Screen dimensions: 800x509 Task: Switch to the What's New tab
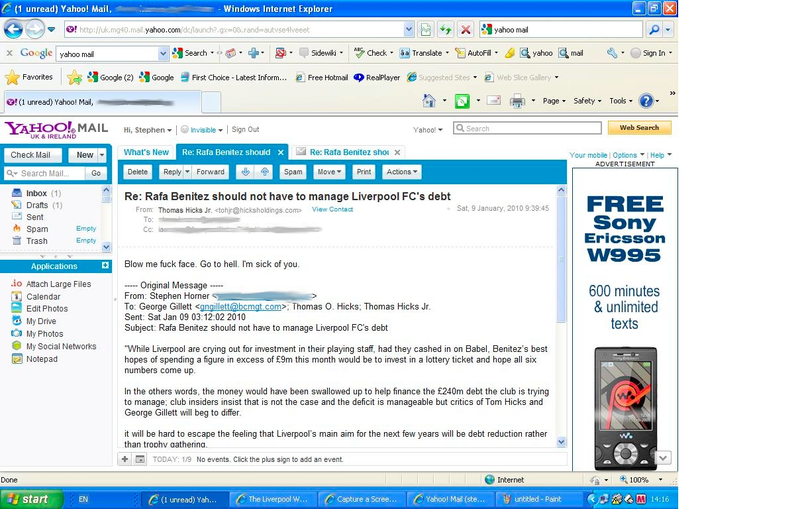point(146,152)
